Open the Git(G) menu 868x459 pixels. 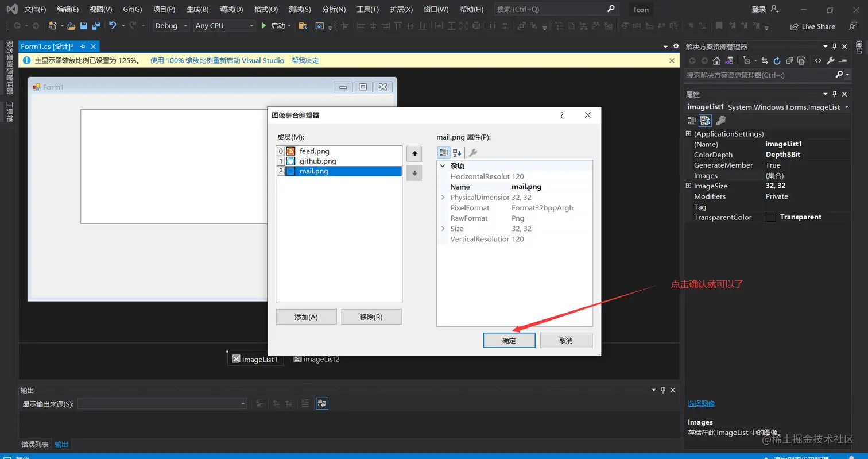[133, 10]
